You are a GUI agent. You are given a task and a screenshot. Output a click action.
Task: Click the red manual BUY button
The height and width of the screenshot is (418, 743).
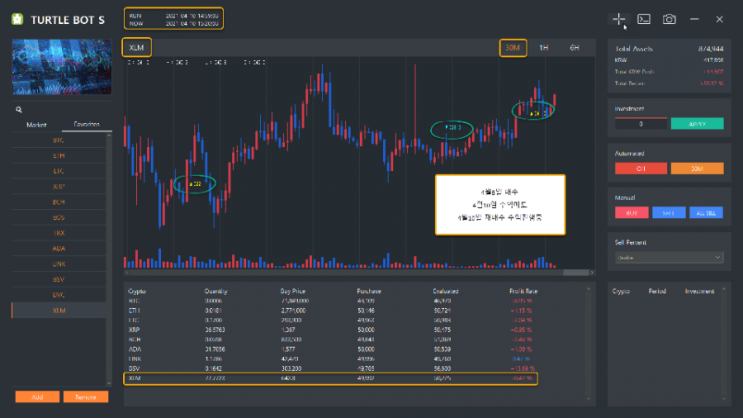tap(632, 213)
